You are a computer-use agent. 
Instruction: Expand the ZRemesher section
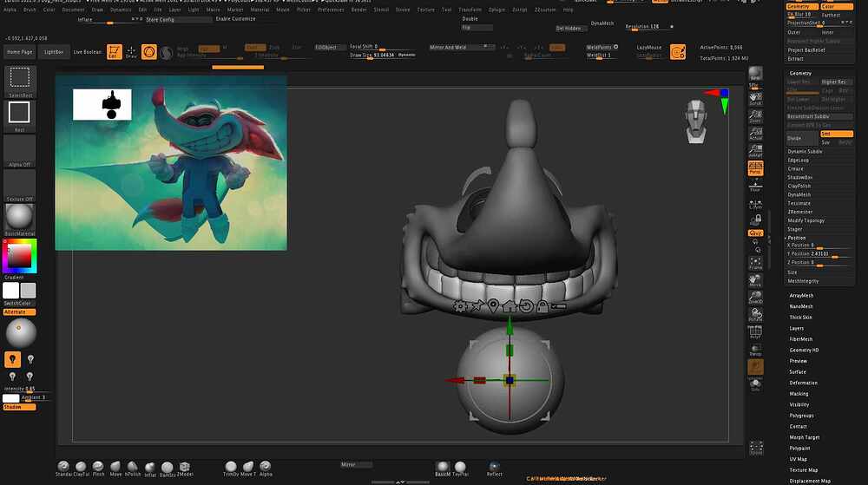tap(800, 212)
